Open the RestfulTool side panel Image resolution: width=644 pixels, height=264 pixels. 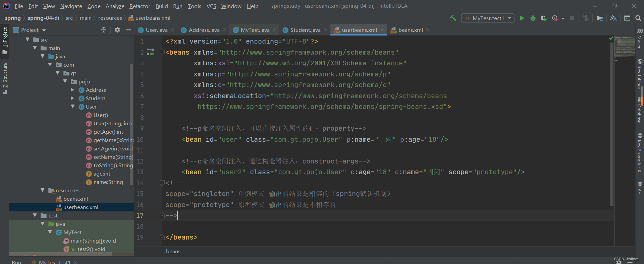click(x=640, y=74)
